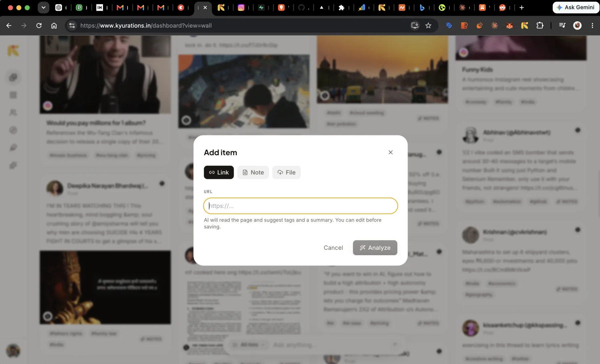Switch to the orange bookmark tab

click(482, 7)
